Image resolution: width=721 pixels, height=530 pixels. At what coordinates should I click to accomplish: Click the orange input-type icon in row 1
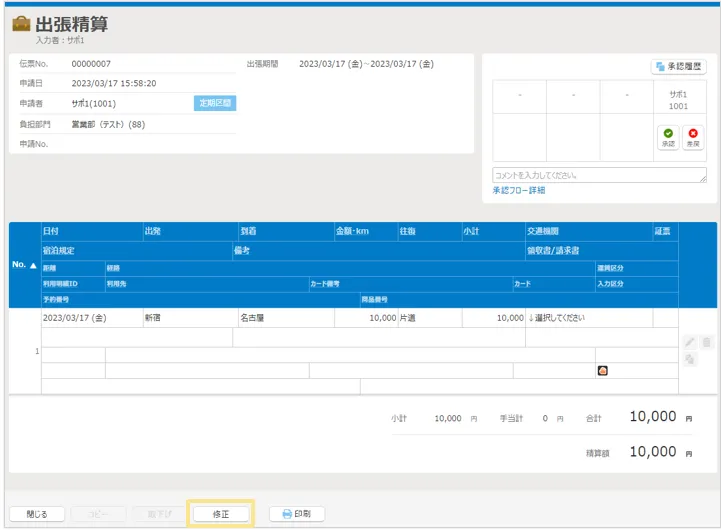[x=602, y=370]
